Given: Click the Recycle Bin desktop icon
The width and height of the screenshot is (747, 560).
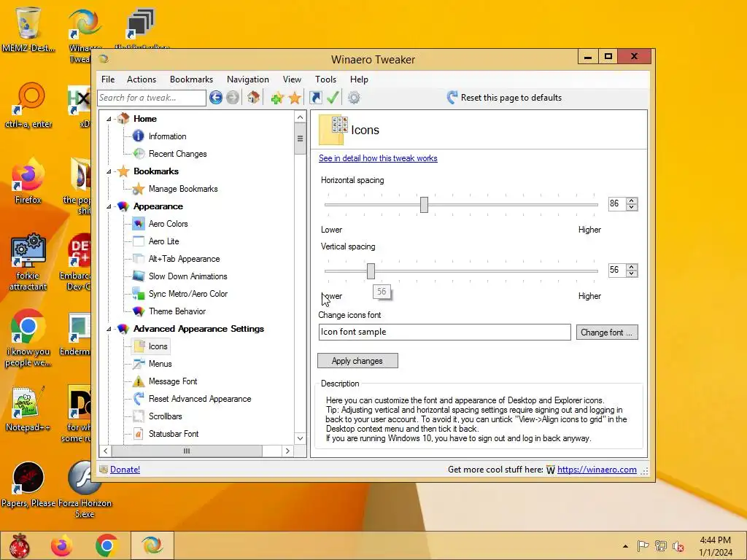Looking at the screenshot, I should [x=28, y=28].
